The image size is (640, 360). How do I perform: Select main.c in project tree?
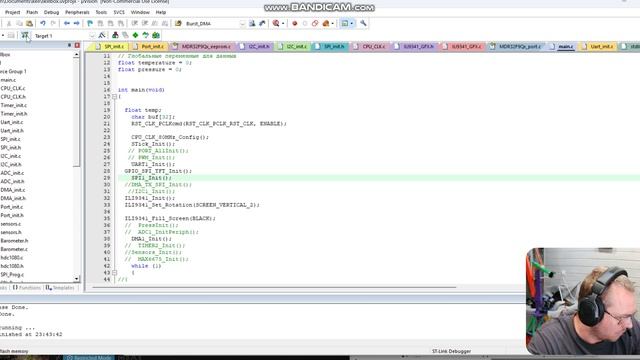point(8,80)
